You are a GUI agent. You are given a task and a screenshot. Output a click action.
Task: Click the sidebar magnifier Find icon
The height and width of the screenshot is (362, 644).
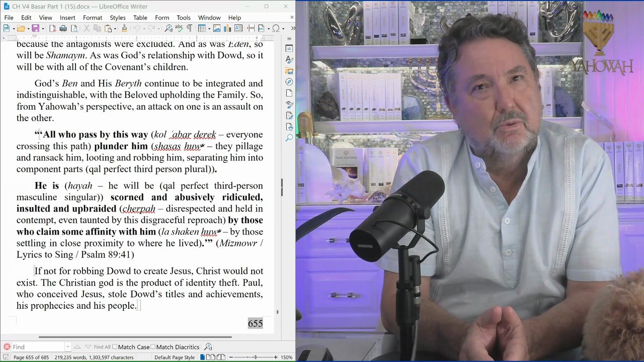tap(289, 138)
